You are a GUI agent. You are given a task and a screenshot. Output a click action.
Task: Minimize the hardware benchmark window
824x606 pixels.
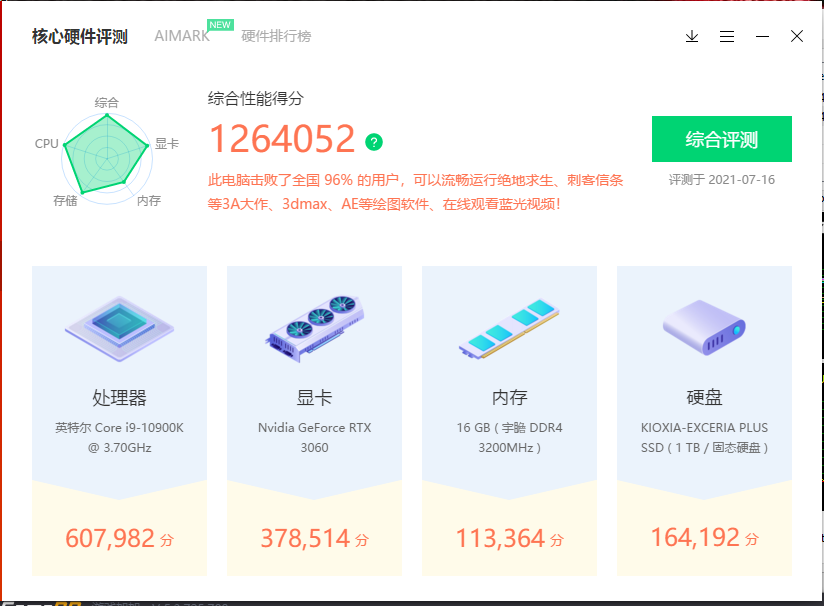[763, 36]
